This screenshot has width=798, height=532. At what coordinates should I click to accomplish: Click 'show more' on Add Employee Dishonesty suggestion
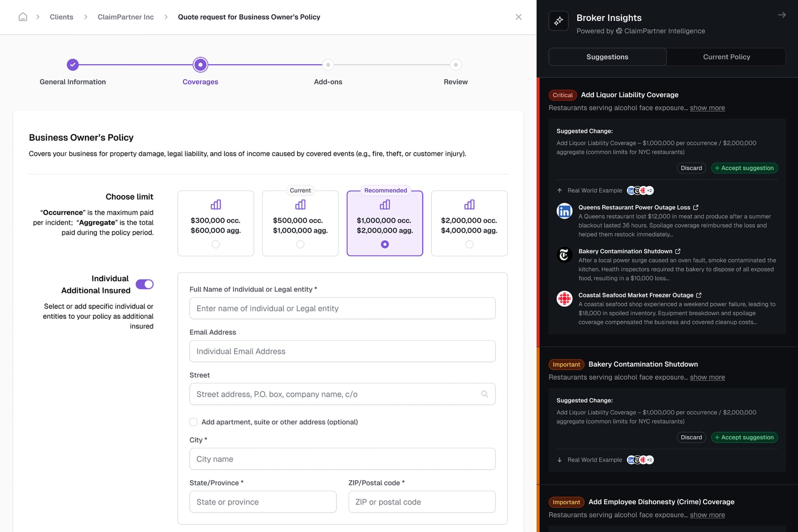707,515
